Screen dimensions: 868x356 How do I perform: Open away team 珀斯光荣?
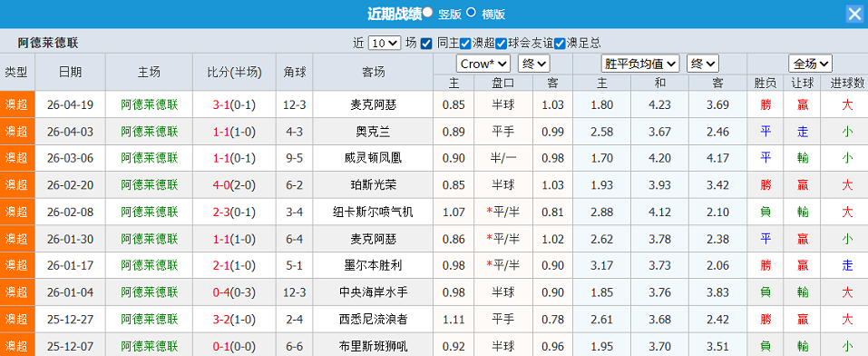coord(373,184)
